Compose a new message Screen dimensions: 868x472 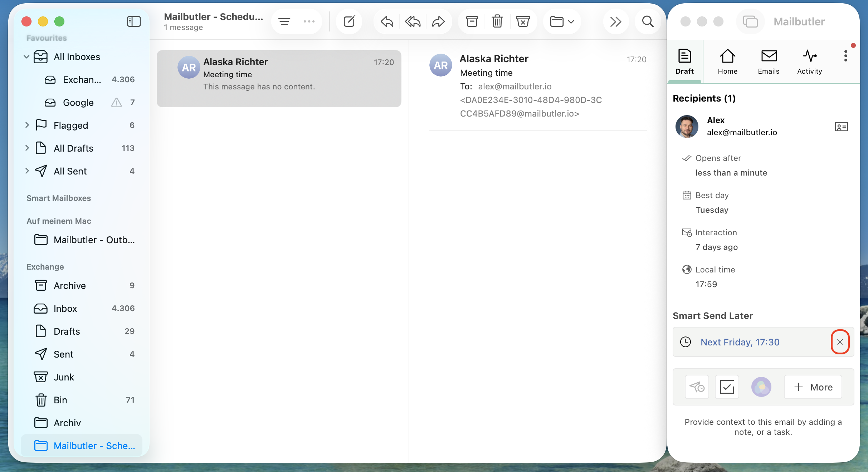point(349,22)
